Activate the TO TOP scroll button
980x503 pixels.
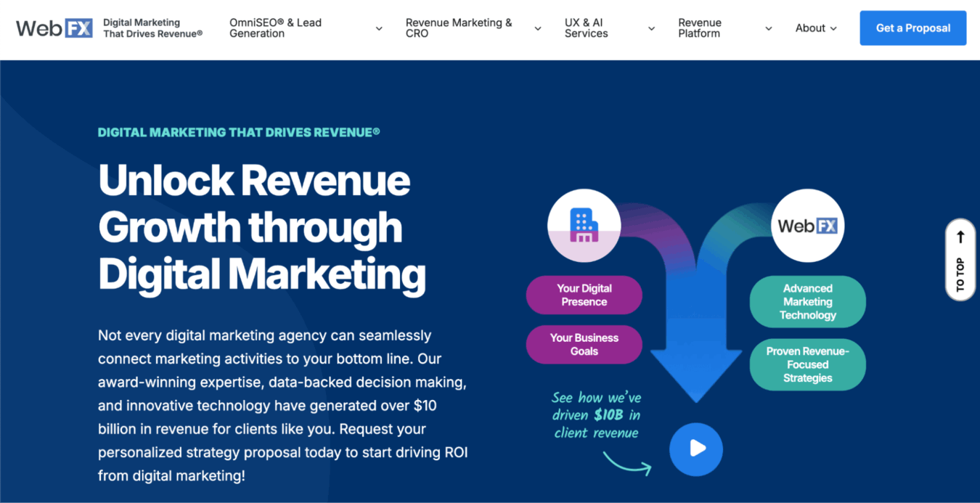click(960, 260)
